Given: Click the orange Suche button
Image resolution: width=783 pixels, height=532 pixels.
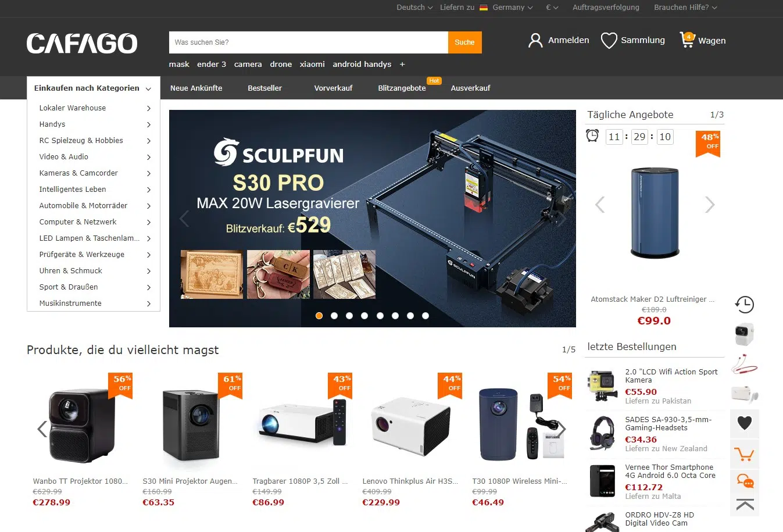Looking at the screenshot, I should 464,42.
